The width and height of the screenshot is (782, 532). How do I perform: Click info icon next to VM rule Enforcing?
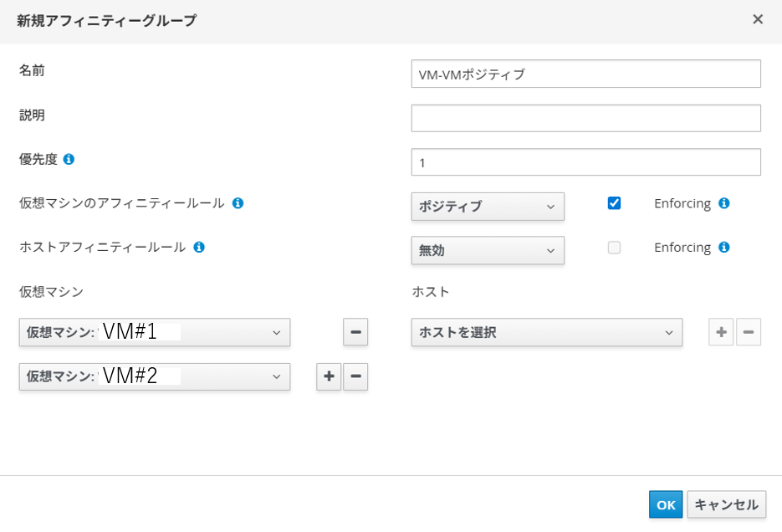coord(724,203)
